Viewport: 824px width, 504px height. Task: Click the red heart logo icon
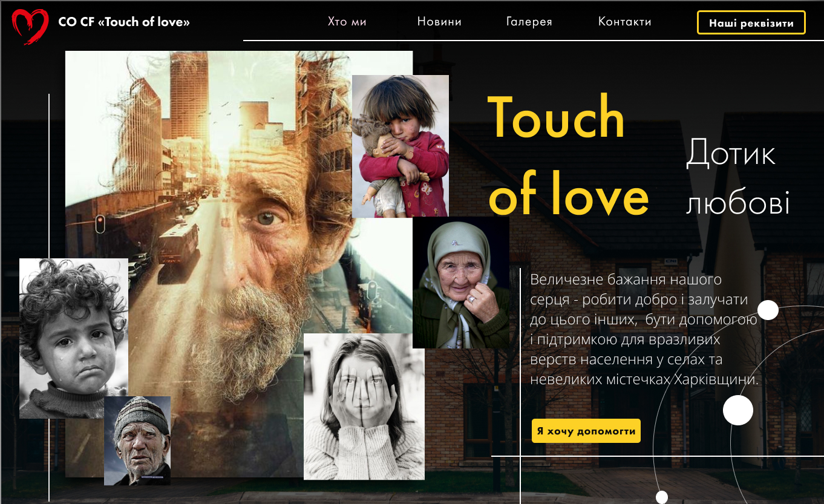30,26
